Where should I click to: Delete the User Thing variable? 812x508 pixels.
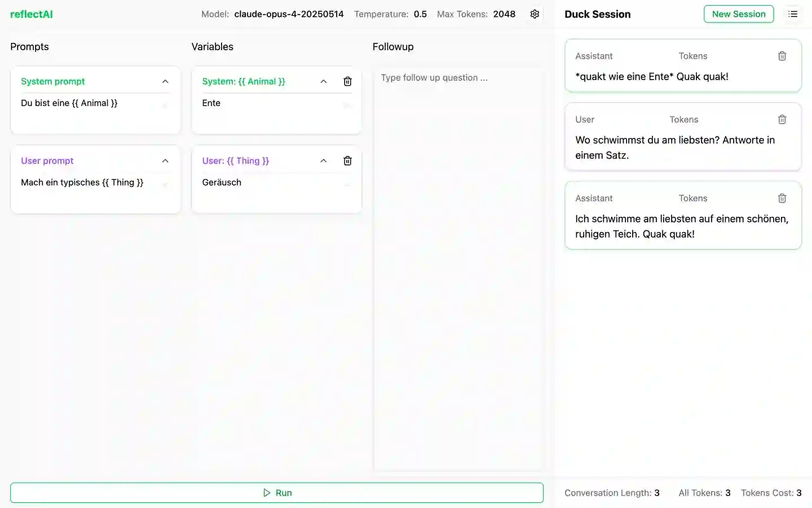point(347,161)
